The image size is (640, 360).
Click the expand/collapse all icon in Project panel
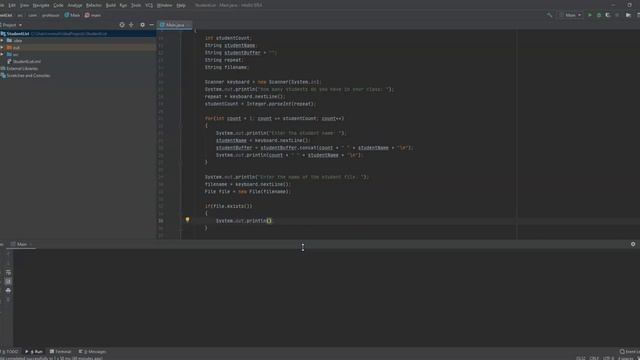(x=131, y=25)
